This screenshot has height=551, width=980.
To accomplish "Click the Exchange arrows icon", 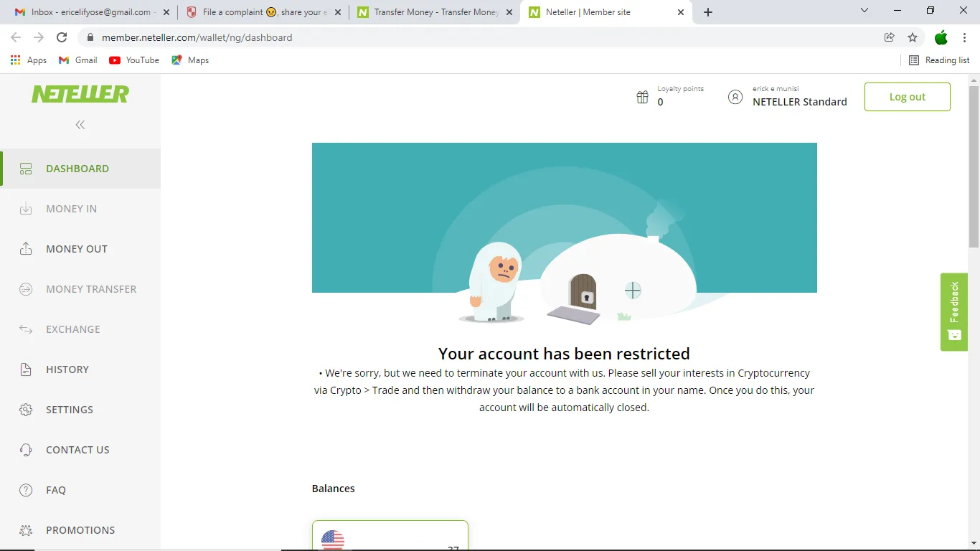I will click(x=26, y=329).
